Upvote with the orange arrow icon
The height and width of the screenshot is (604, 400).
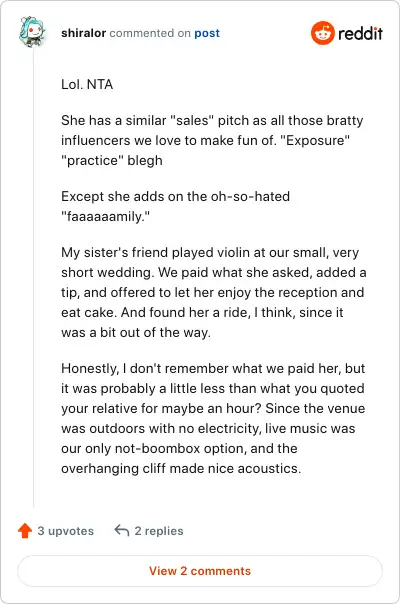coord(25,530)
